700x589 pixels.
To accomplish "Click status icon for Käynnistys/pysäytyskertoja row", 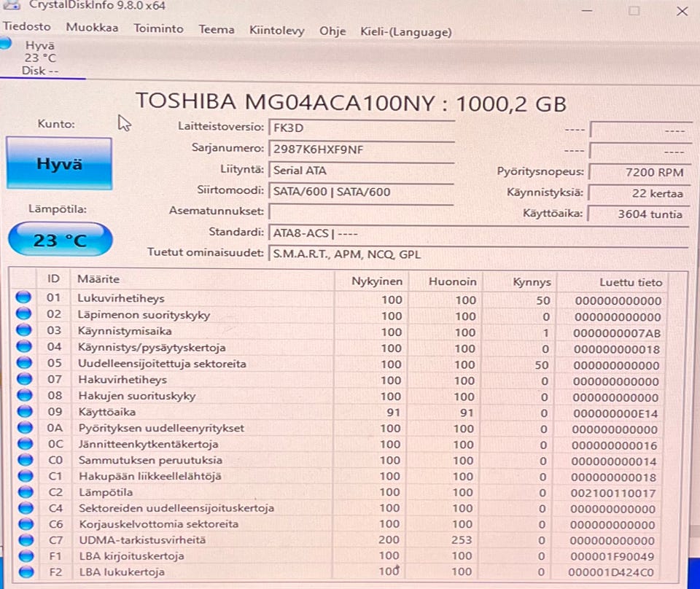I will (x=24, y=347).
